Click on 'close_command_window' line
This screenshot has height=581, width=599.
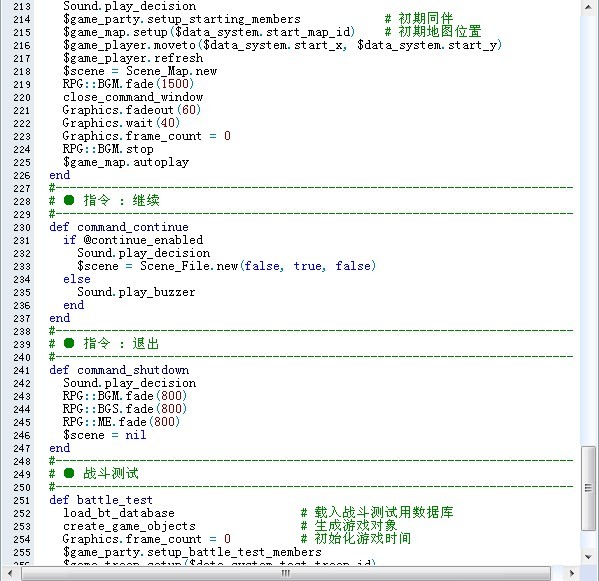[133, 97]
